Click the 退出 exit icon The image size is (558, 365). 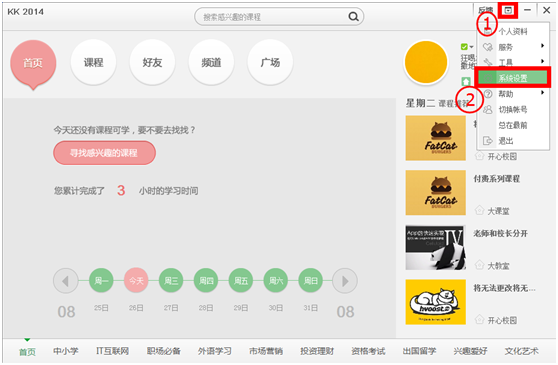point(488,141)
